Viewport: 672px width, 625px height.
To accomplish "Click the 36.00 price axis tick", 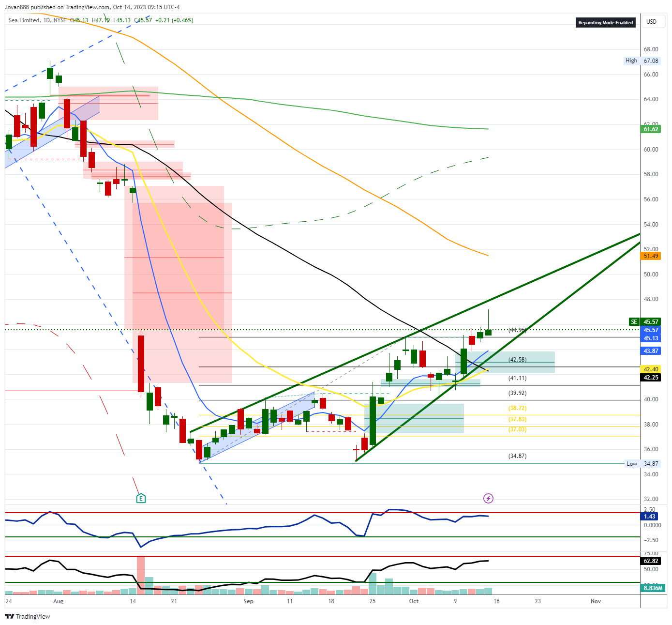I will (651, 449).
